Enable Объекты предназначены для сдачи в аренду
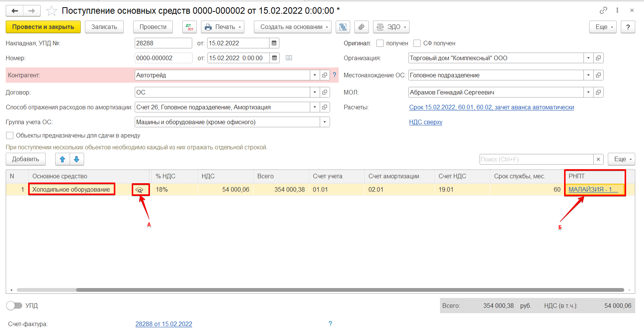The width and height of the screenshot is (644, 333). [10, 135]
